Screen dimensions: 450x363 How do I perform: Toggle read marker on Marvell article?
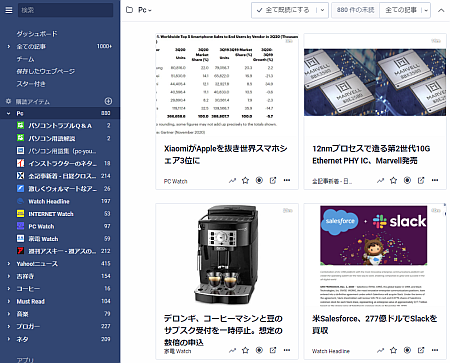coord(407,180)
